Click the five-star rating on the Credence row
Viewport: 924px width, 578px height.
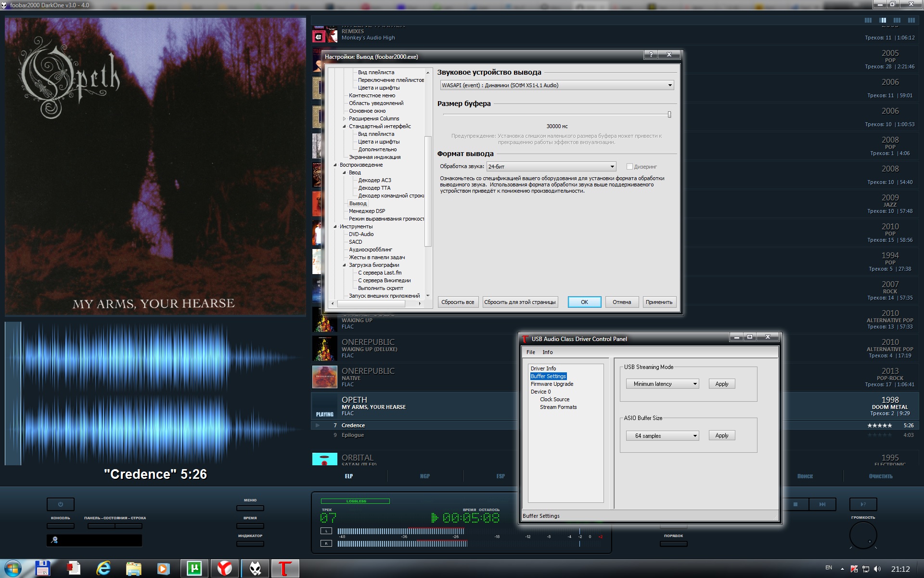[879, 425]
